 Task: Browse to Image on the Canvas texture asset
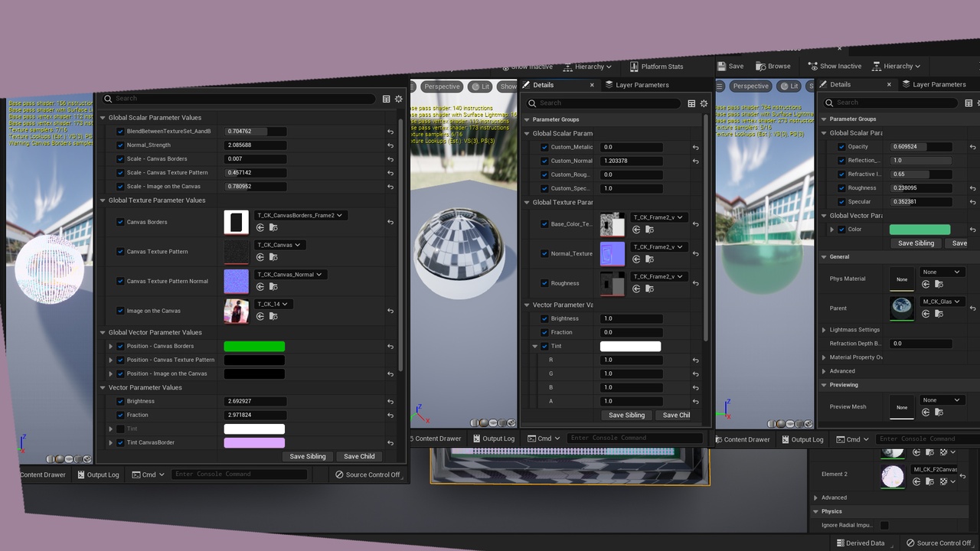273,317
